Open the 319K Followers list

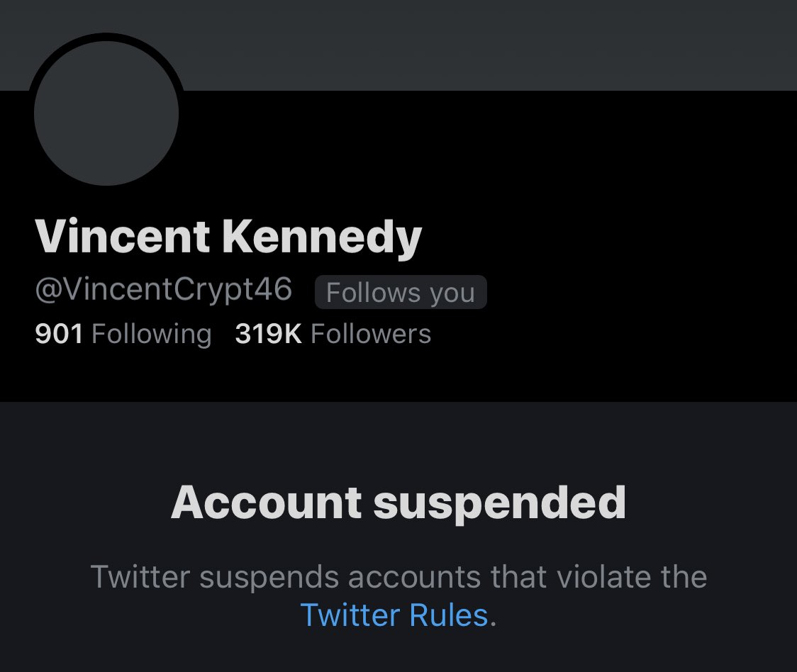(333, 334)
